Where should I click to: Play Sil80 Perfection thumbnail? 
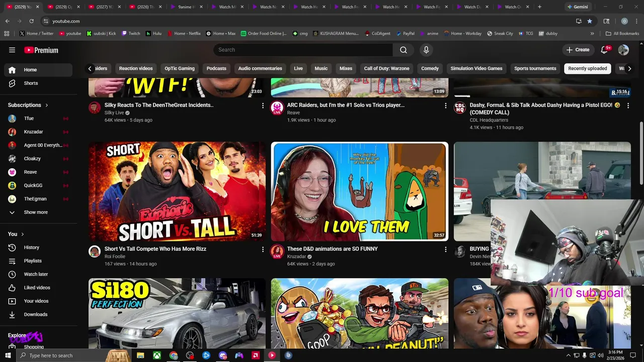(177, 313)
